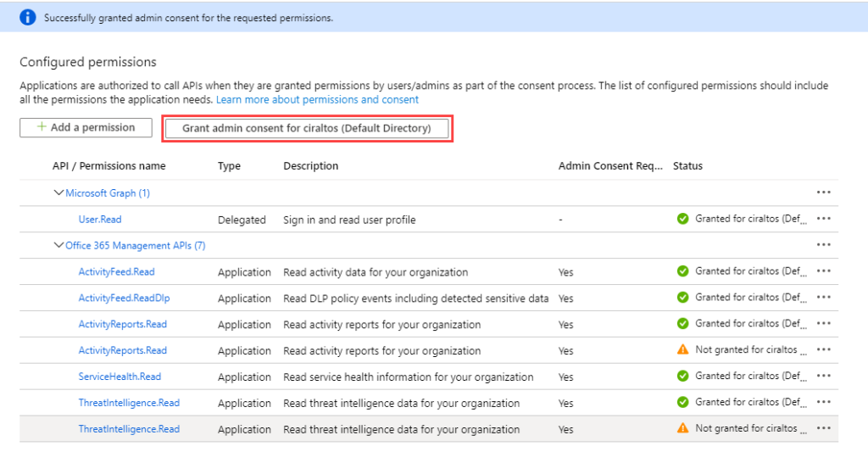Open the User.Read permission link
The width and height of the screenshot is (868, 452).
click(x=100, y=220)
